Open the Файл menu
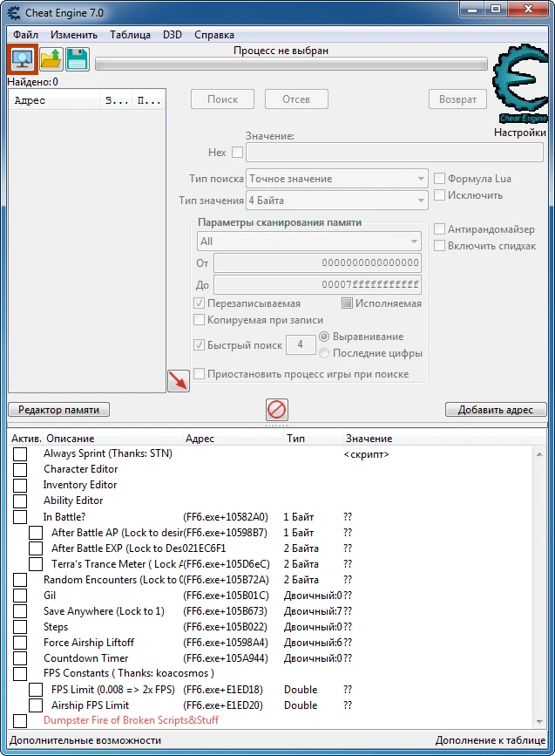This screenshot has height=756, width=555. pos(25,35)
